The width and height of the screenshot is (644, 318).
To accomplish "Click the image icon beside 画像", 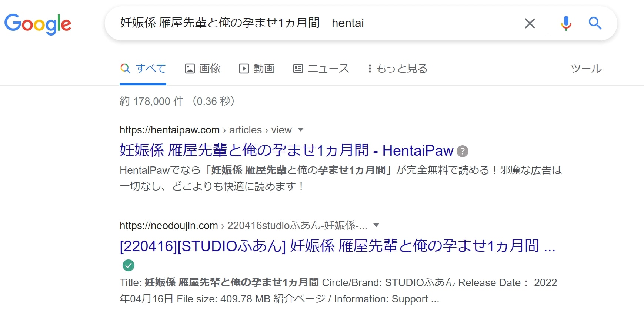I will 190,69.
